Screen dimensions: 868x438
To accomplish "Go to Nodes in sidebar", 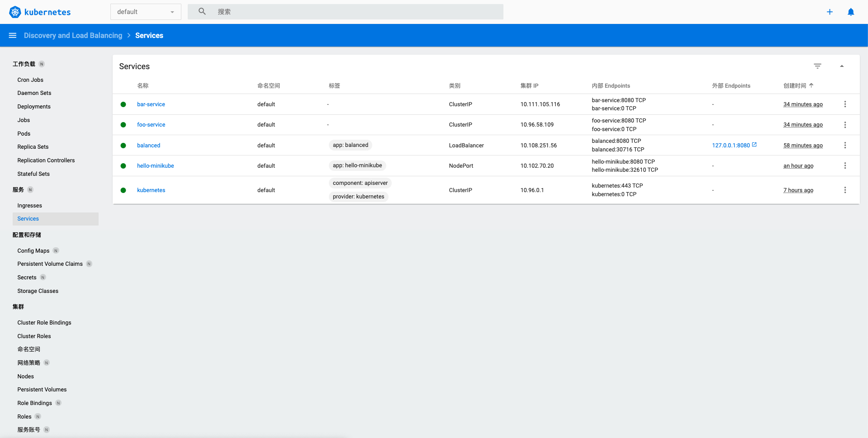I will 26,377.
